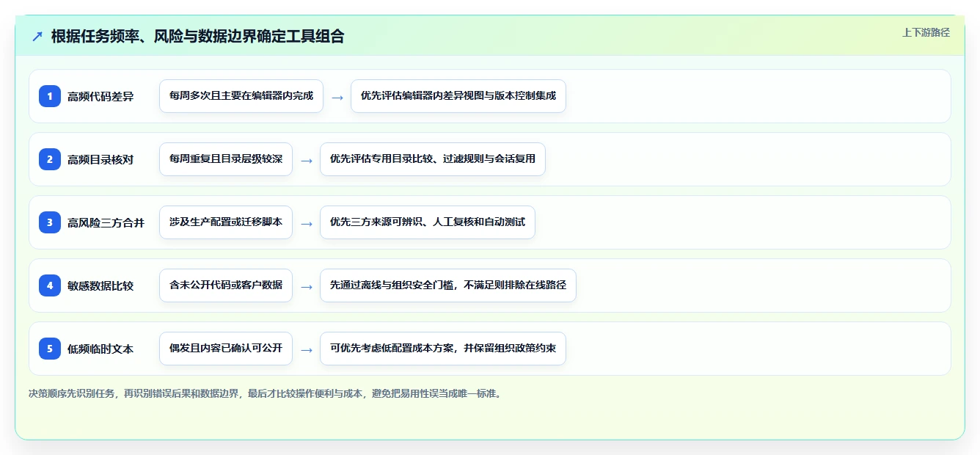Select the footnote starting 决策顺序先识别任务
The height and width of the screenshot is (455, 980).
tap(265, 393)
